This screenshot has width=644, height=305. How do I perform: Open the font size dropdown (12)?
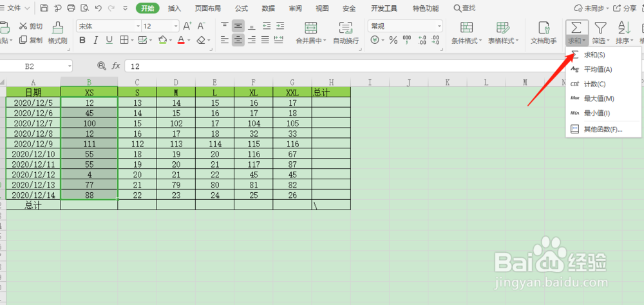point(176,26)
